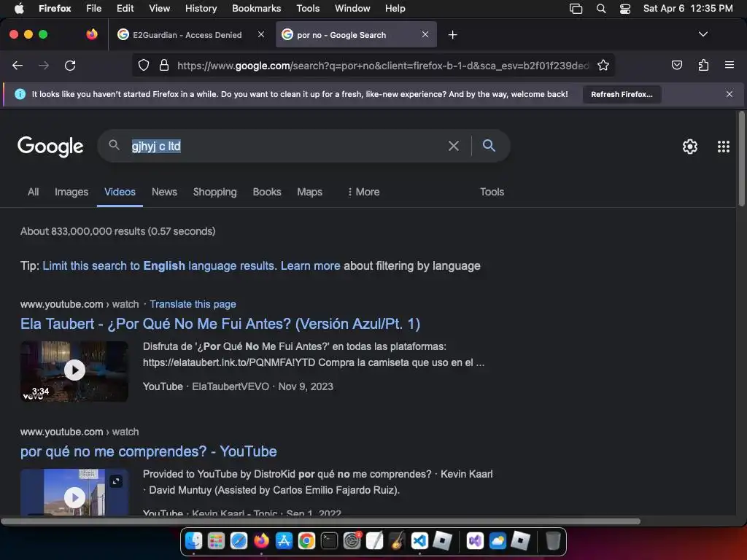Open the Trash in the dock
The image size is (747, 560).
pos(553,541)
